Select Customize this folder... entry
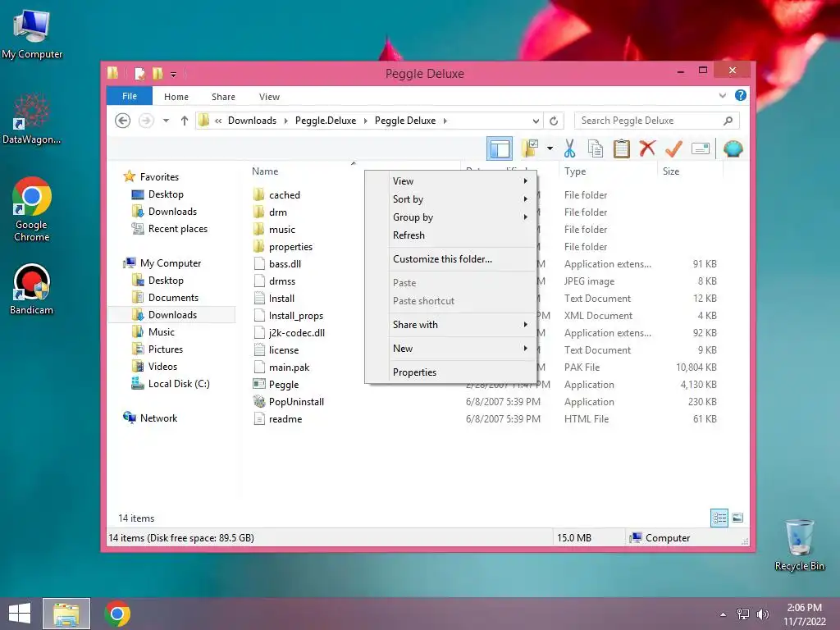The image size is (840, 630). click(450, 258)
